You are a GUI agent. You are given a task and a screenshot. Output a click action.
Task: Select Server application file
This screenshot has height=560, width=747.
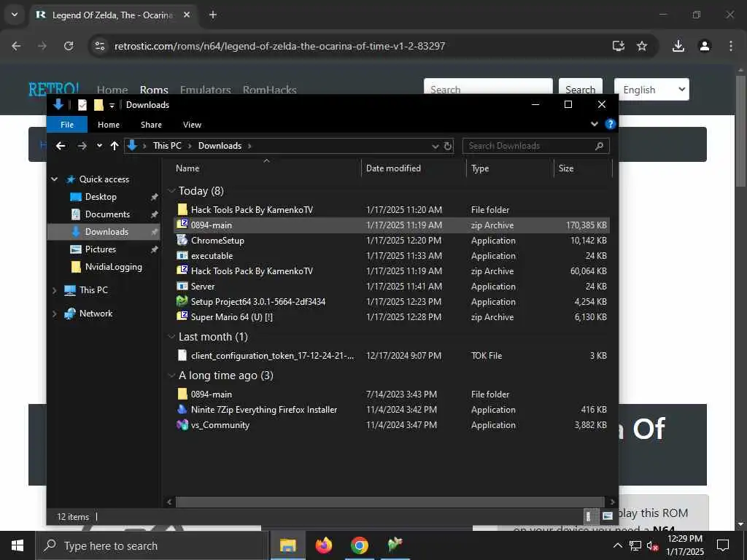[392, 286]
